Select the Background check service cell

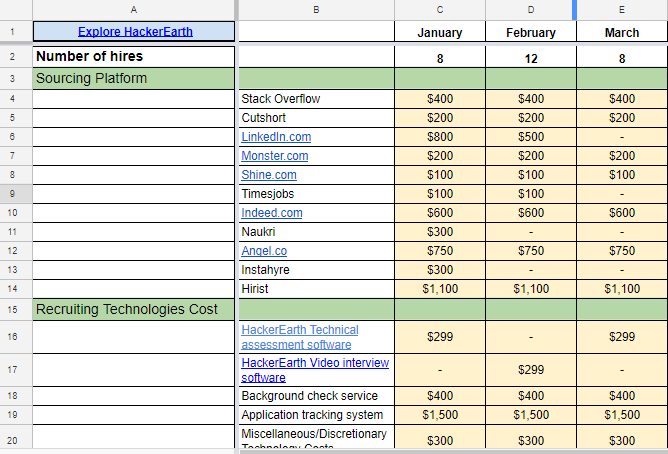pyautogui.click(x=316, y=396)
